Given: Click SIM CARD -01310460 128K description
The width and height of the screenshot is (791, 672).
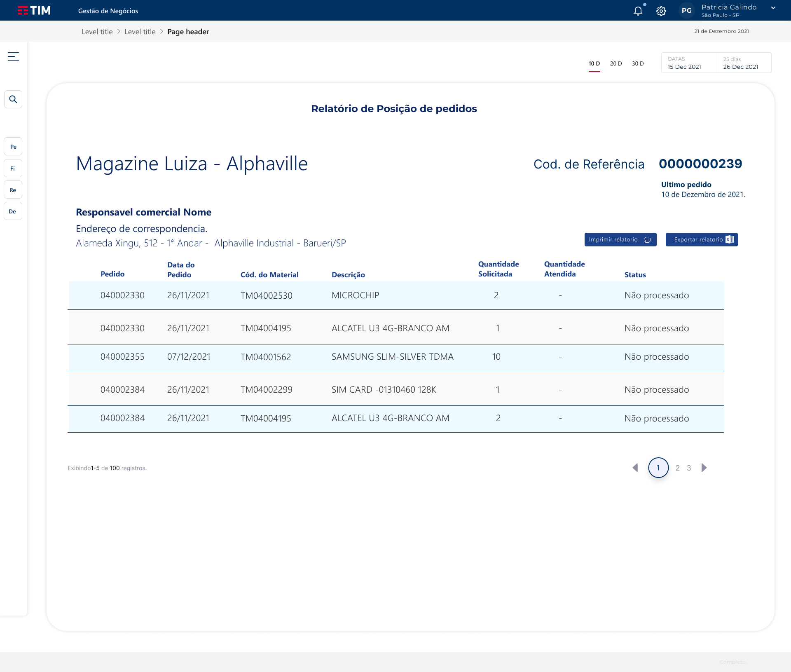Looking at the screenshot, I should click(384, 390).
